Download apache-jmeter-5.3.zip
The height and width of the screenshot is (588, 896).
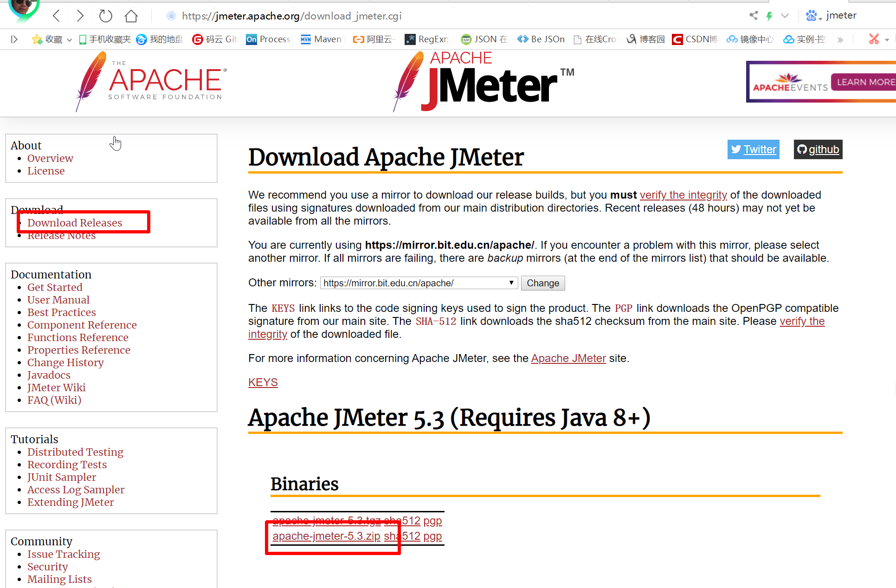click(326, 536)
